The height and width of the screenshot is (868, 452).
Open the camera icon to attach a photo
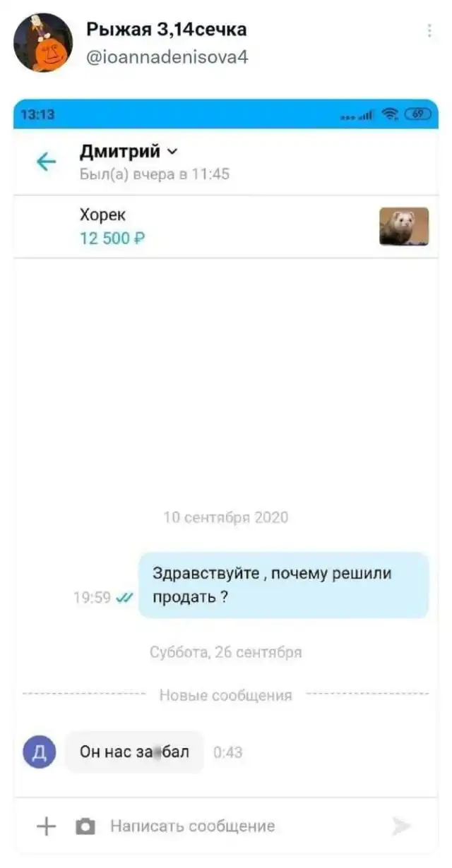[x=85, y=826]
